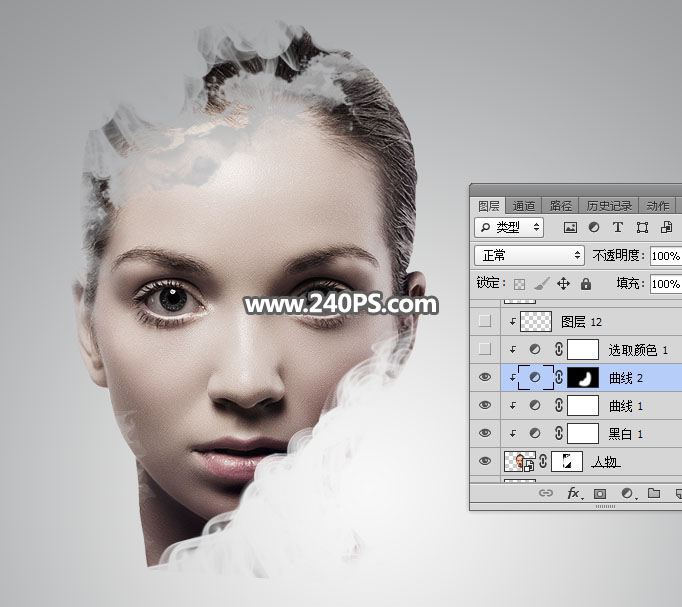This screenshot has width=682, height=607.
Task: Hide the 曲线 2 layer
Action: 485,377
